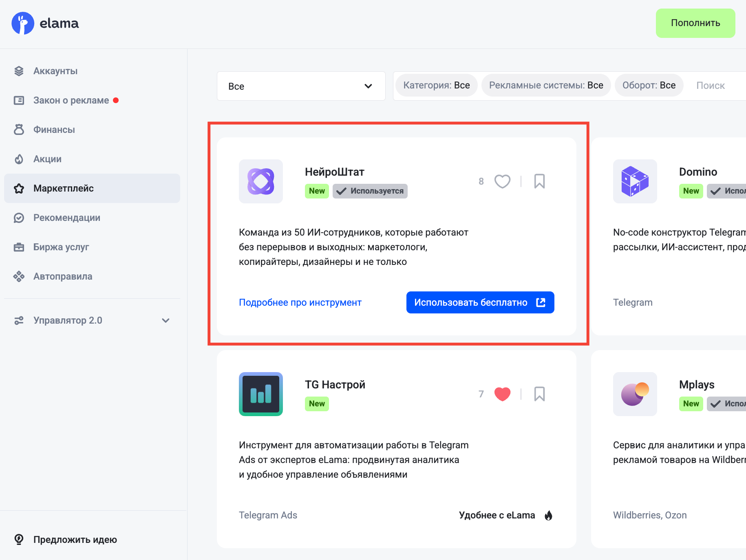The image size is (746, 560).
Task: Open the Domino dice icon
Action: click(x=635, y=181)
